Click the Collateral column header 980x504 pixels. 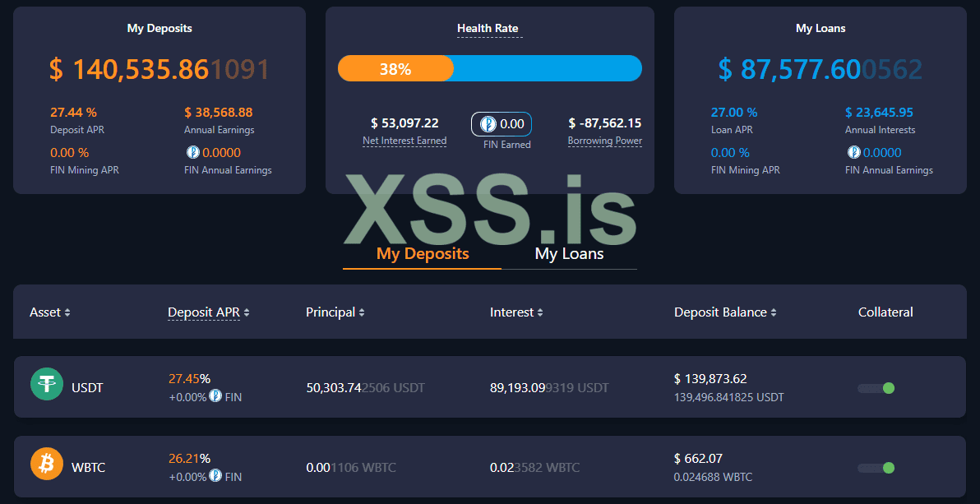pyautogui.click(x=885, y=312)
